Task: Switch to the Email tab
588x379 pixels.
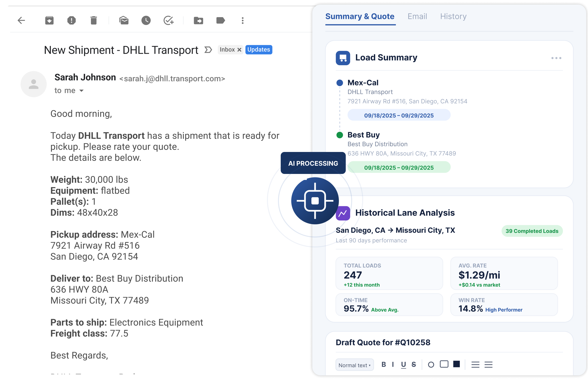Action: 417,16
